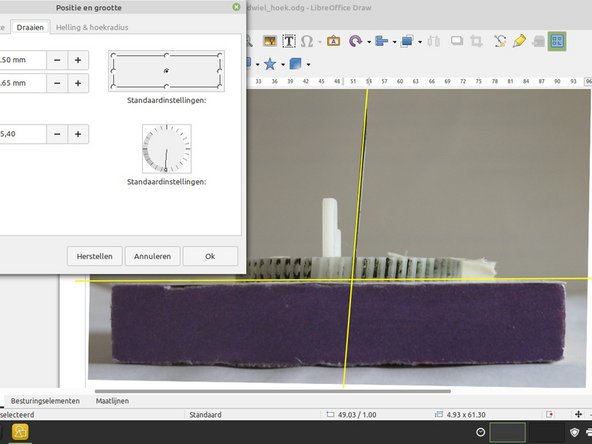Click the pivot Y field ending .65 mm
Image resolution: width=592 pixels, height=444 pixels.
point(23,83)
